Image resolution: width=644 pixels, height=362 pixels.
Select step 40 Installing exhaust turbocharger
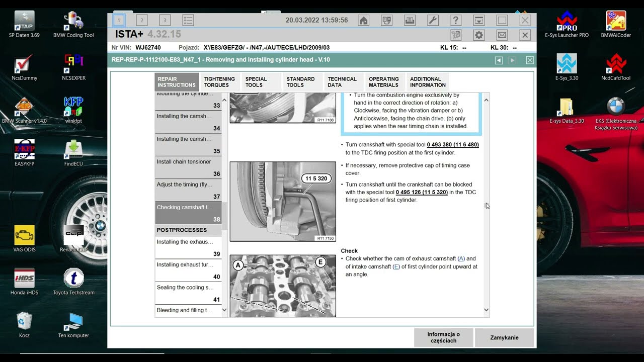click(x=188, y=270)
